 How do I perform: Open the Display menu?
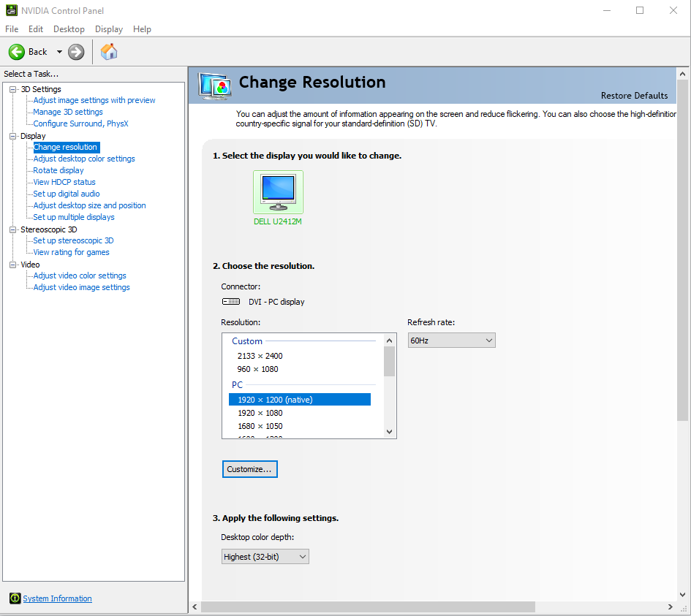109,29
